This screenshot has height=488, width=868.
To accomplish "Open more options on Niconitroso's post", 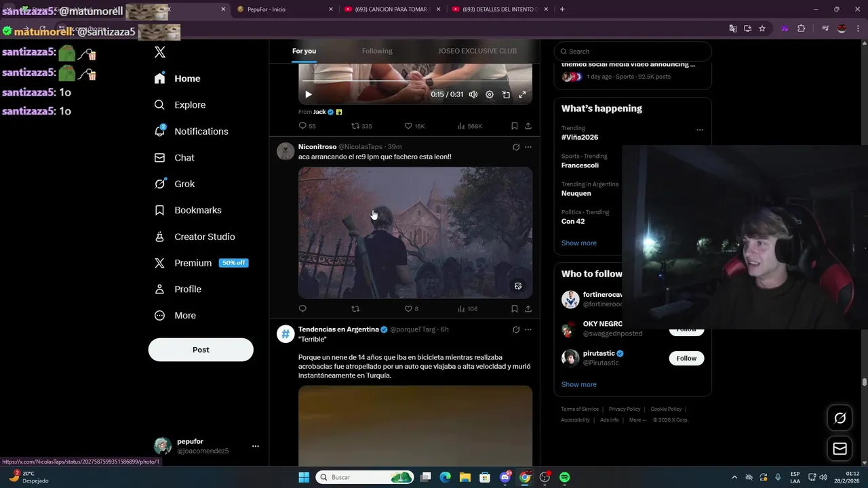I will 528,147.
